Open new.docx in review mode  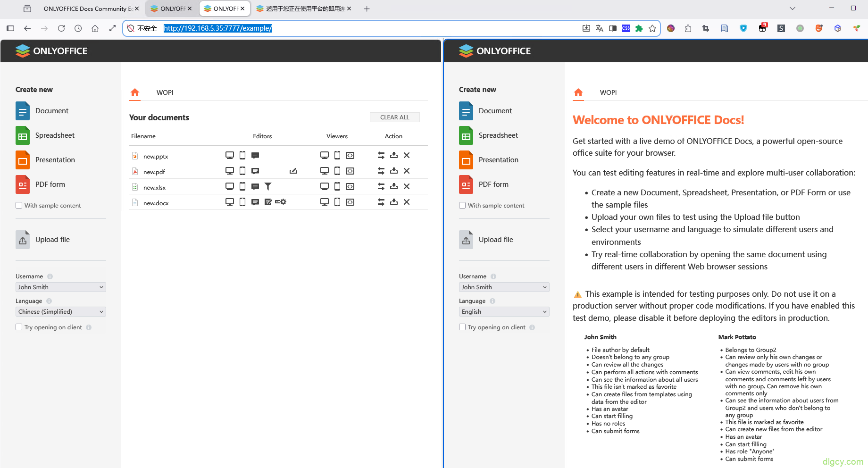coord(268,202)
